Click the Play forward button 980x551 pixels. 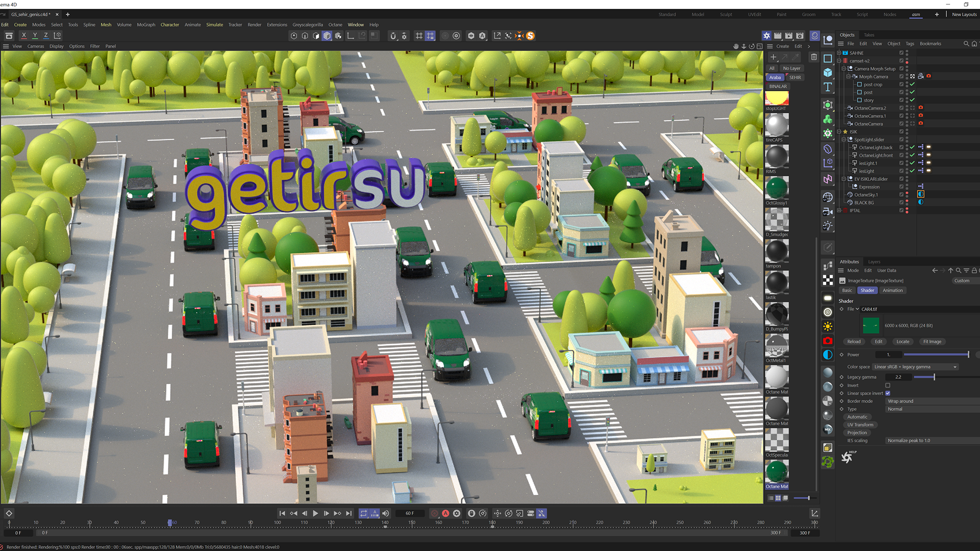(315, 513)
